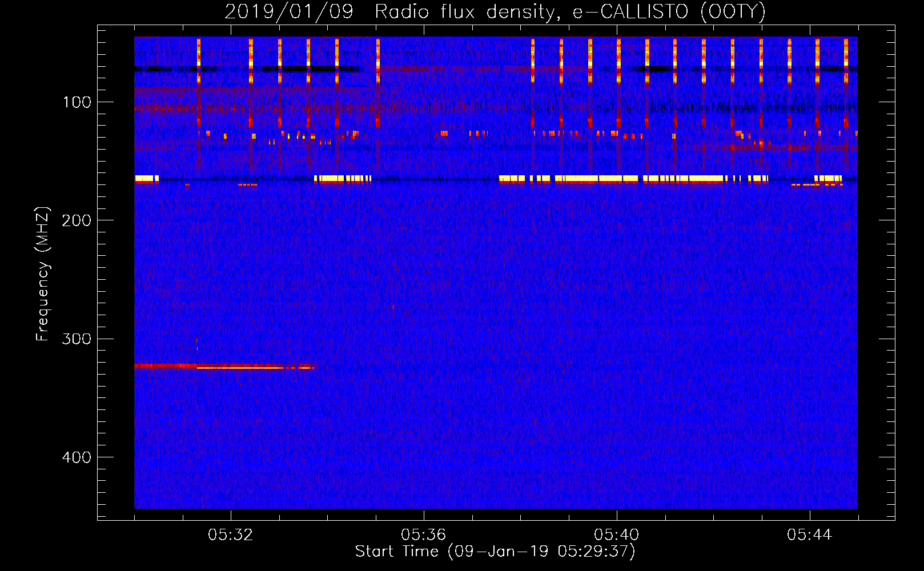Click the 100 frequency tick label
This screenshot has height=571, width=924.
tap(77, 102)
